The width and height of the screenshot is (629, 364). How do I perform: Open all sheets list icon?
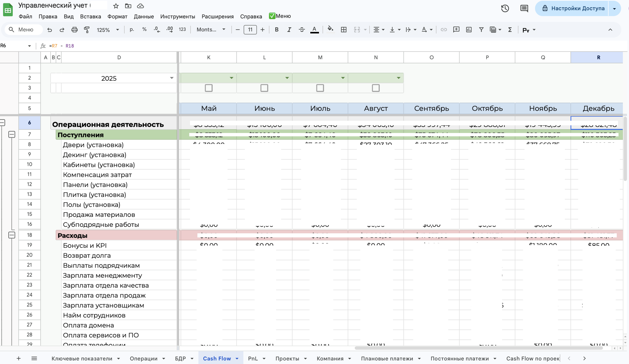pos(34,358)
